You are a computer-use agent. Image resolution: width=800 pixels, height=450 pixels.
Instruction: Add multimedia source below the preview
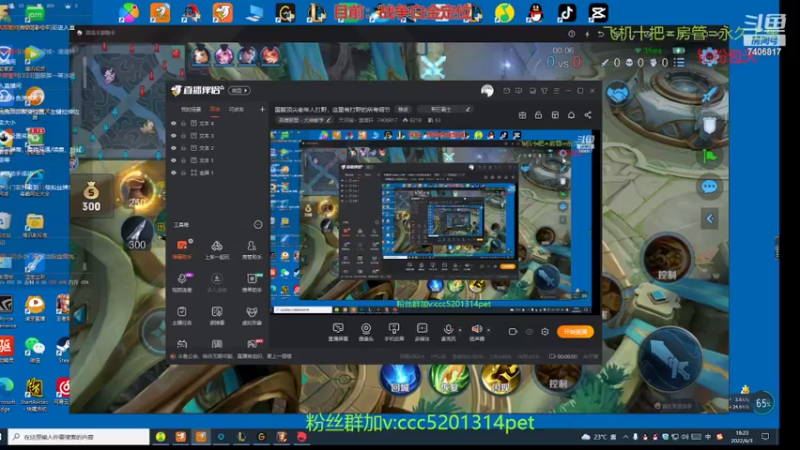tap(422, 332)
